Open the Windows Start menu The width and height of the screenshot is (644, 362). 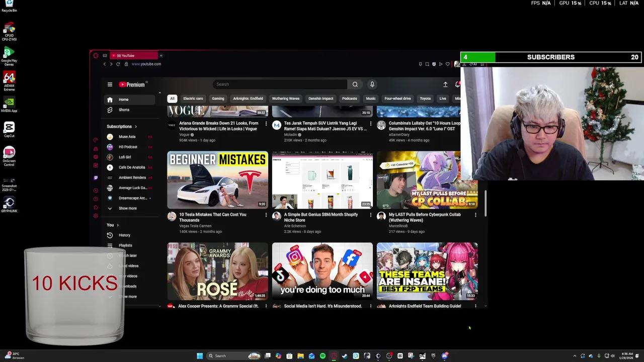coord(200,356)
